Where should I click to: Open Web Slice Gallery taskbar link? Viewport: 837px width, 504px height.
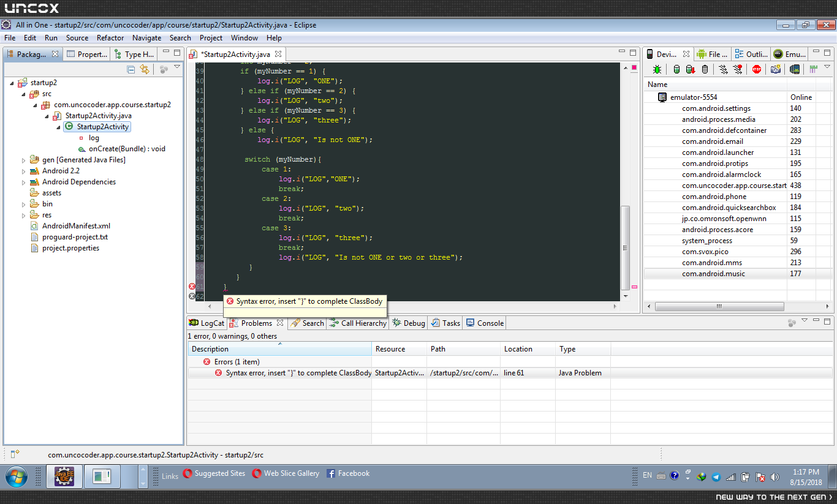pos(286,473)
